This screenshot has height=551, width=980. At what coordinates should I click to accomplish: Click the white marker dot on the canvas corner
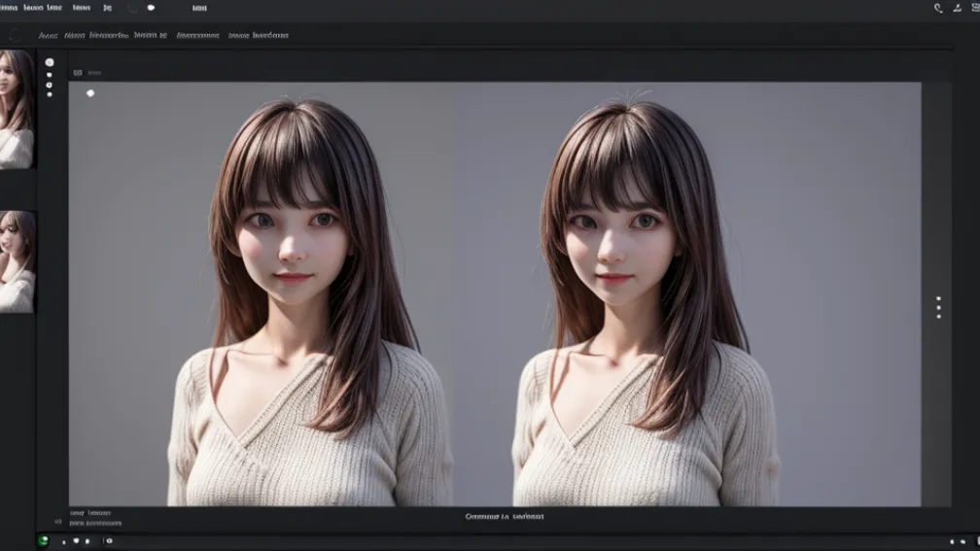pyautogui.click(x=90, y=93)
